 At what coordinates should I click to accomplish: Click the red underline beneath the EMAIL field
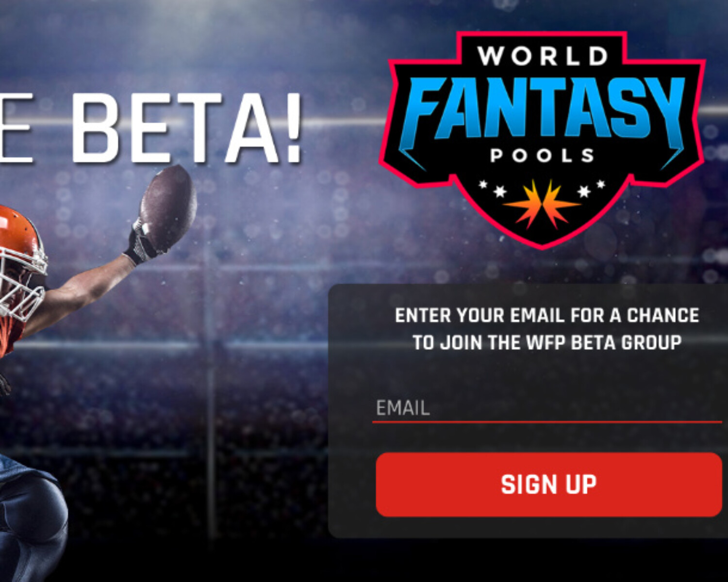click(547, 422)
